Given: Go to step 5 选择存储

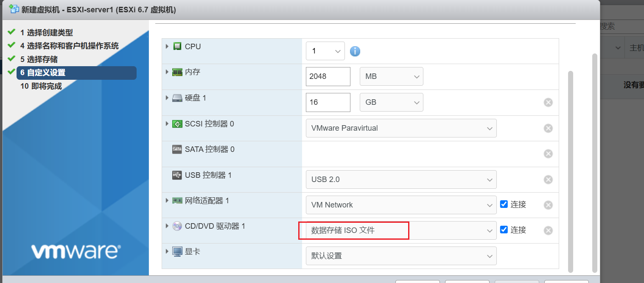Looking at the screenshot, I should tap(39, 59).
